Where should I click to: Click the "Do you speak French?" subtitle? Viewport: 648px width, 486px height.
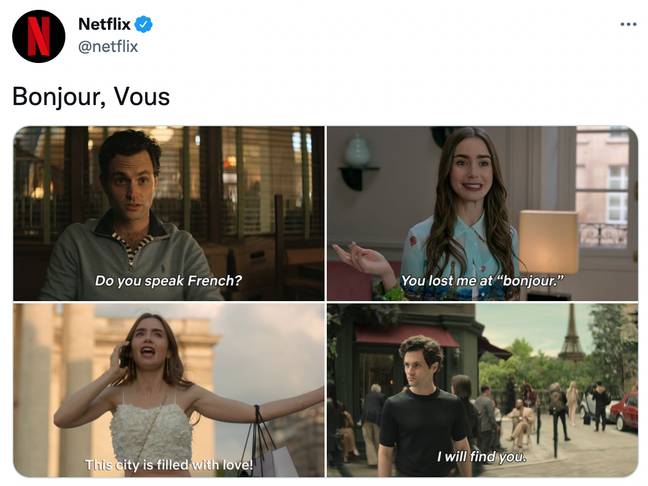coord(168,281)
